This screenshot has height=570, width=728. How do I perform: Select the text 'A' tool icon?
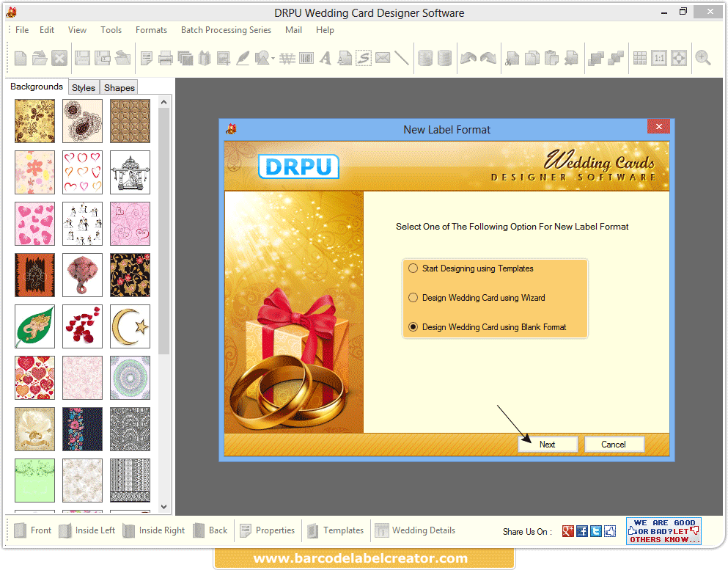326,58
